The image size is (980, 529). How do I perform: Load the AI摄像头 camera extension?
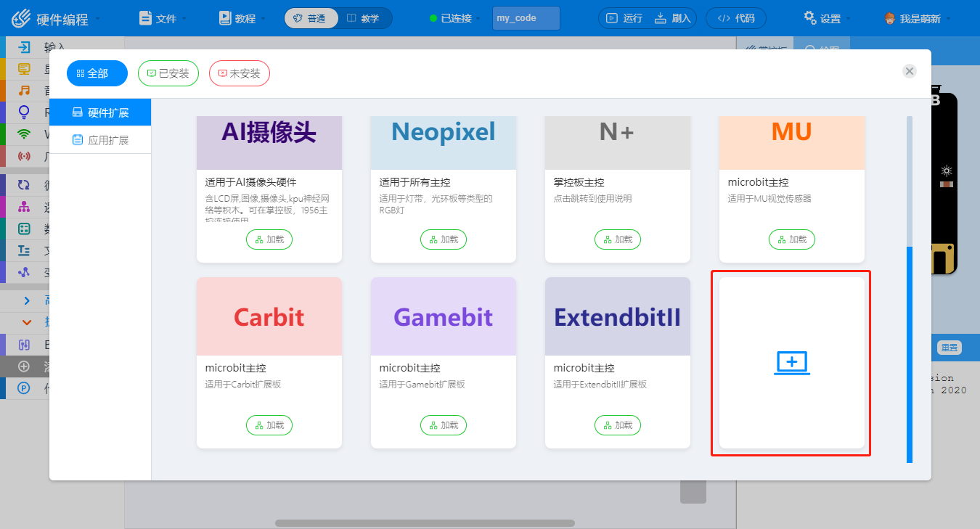click(x=269, y=239)
